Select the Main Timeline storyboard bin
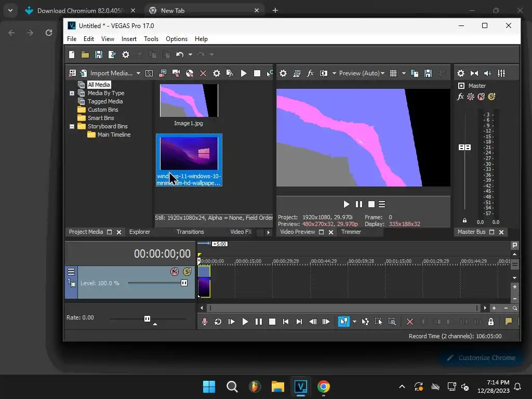This screenshot has width=532, height=399. pyautogui.click(x=114, y=135)
